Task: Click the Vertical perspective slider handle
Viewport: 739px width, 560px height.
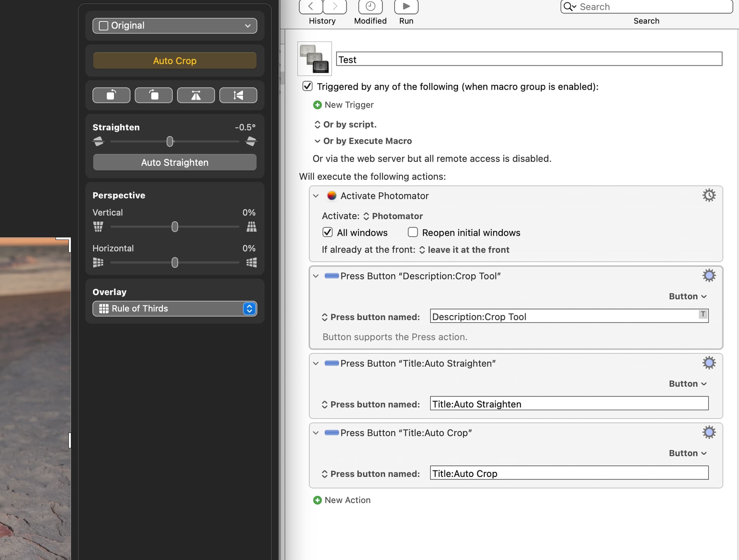Action: (175, 227)
